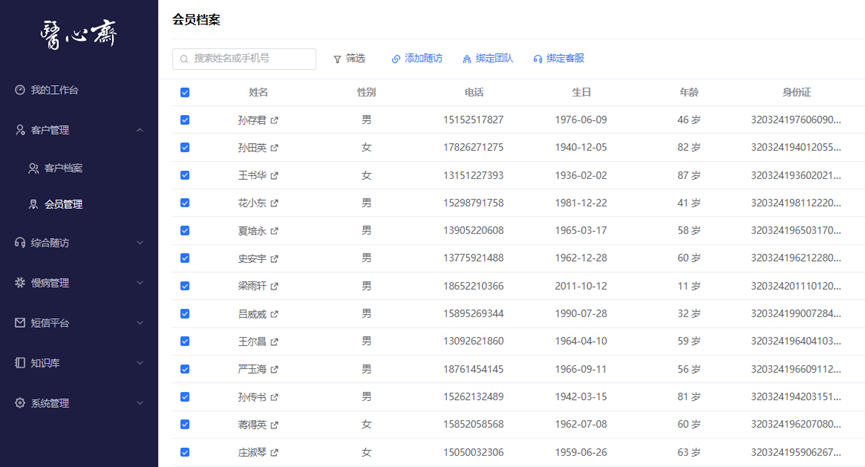The height and width of the screenshot is (467, 865).
Task: Click the search magnifier icon
Action: coord(184,59)
